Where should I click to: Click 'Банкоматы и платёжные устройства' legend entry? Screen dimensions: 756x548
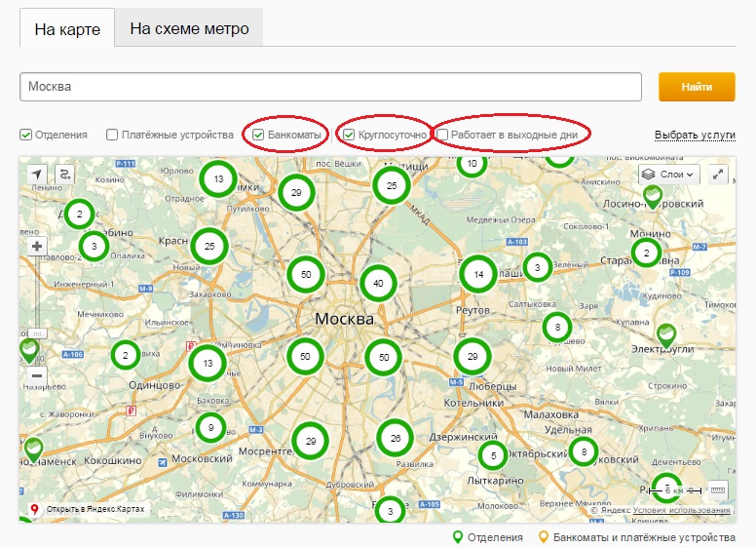[x=636, y=537]
